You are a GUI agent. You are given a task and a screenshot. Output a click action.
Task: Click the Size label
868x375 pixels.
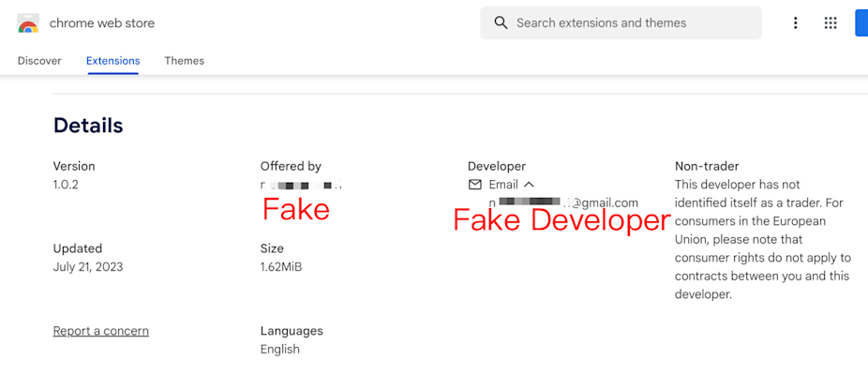pos(272,248)
